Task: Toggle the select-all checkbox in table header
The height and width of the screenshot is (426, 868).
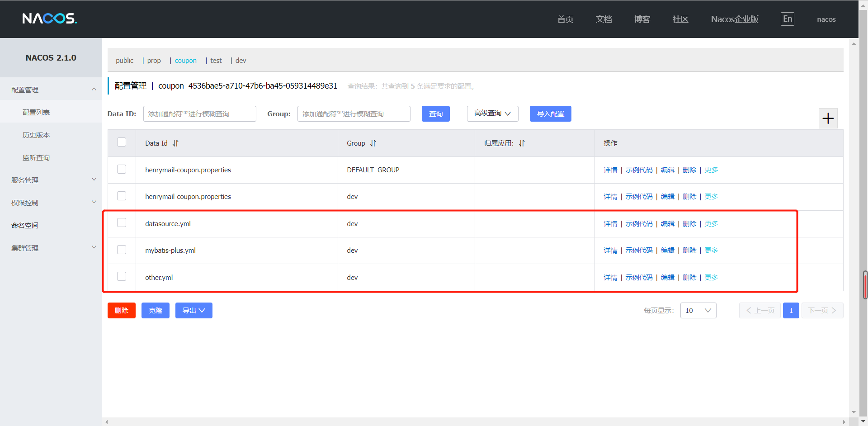Action: click(x=122, y=142)
